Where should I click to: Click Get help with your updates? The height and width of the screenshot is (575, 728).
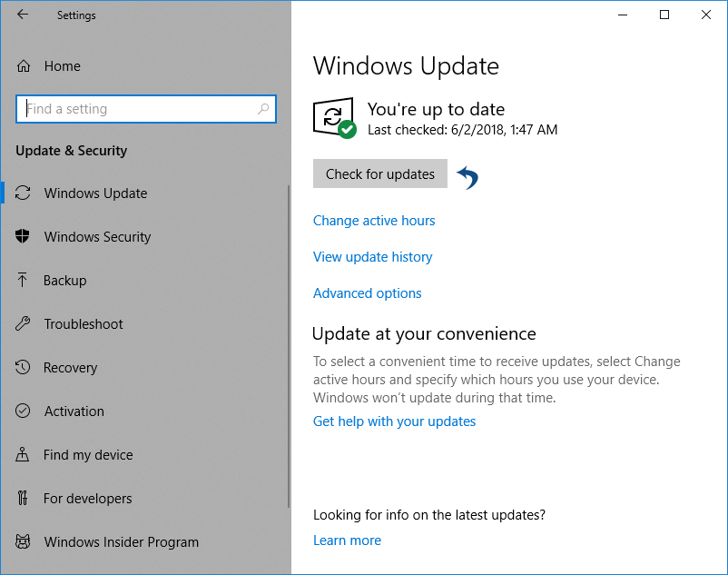(394, 421)
